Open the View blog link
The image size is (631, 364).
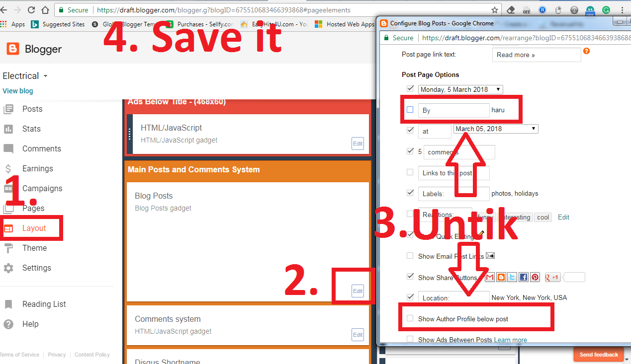[x=18, y=91]
